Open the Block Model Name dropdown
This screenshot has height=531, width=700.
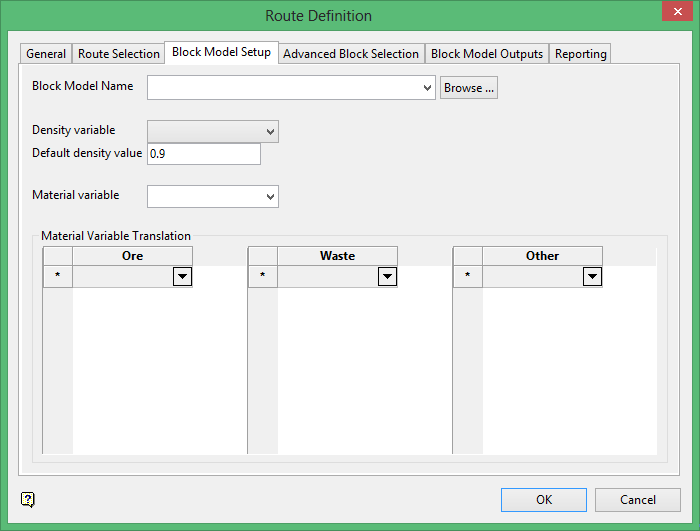click(428, 88)
